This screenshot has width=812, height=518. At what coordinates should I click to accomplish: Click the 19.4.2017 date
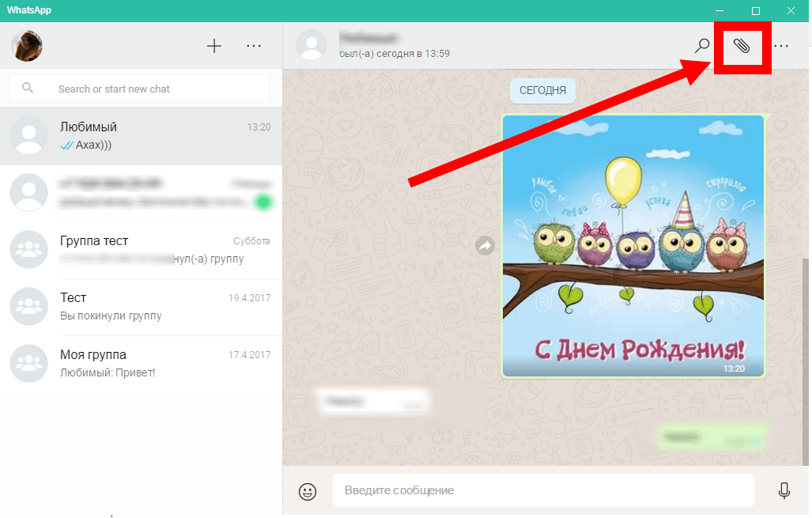[250, 298]
